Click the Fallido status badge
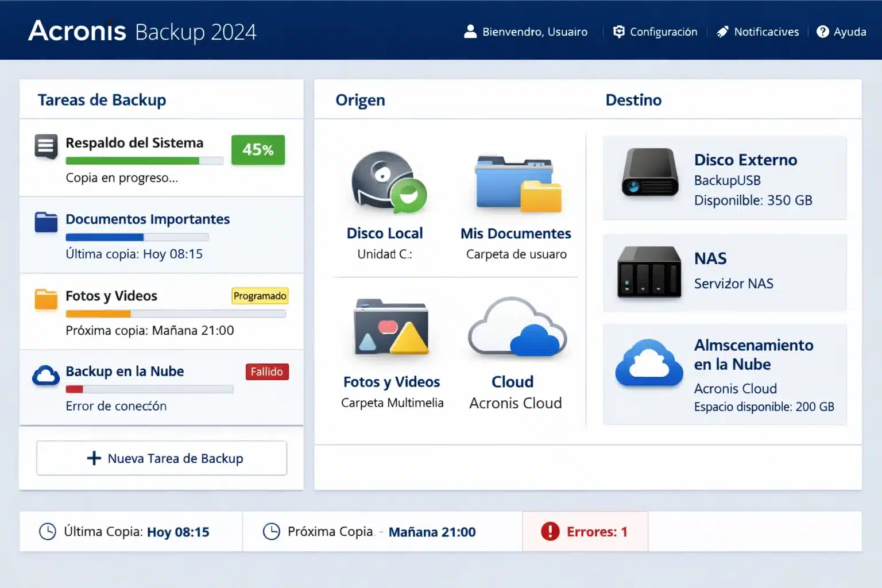This screenshot has height=588, width=882. click(x=266, y=372)
